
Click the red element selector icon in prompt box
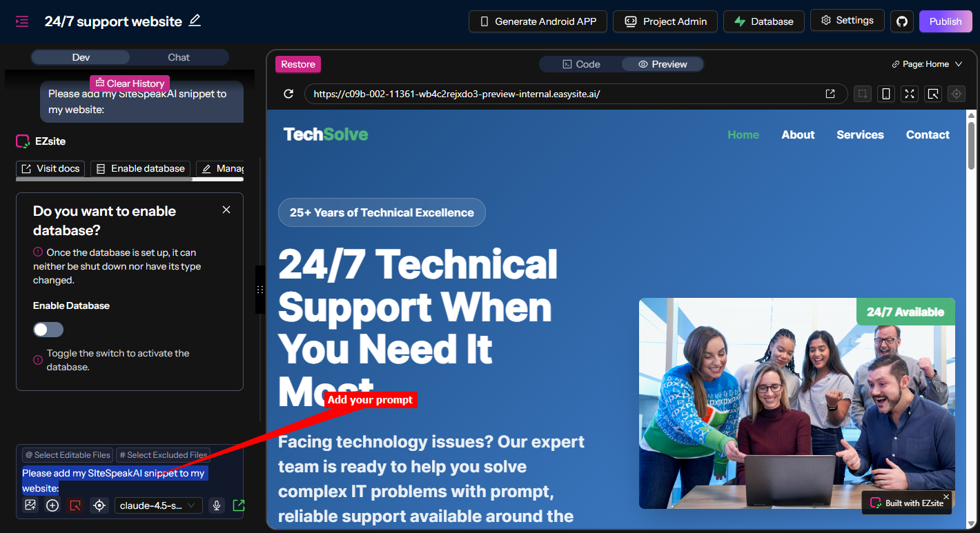[x=76, y=505]
